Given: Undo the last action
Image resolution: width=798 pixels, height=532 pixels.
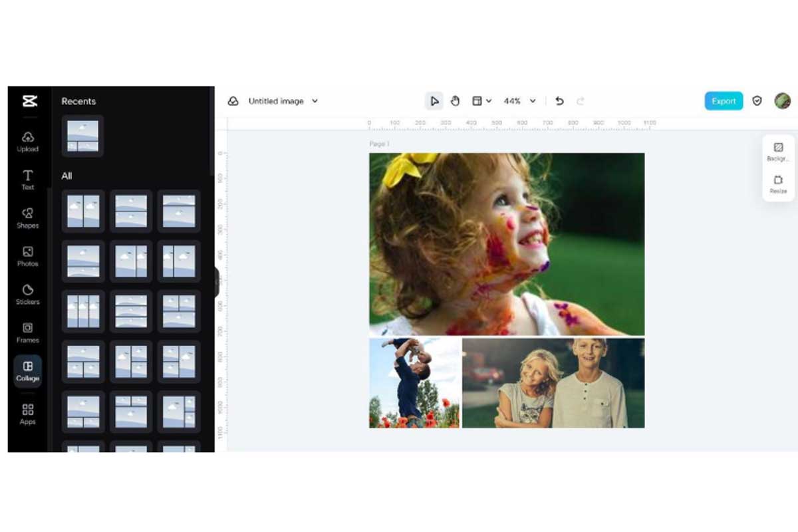Looking at the screenshot, I should (559, 101).
